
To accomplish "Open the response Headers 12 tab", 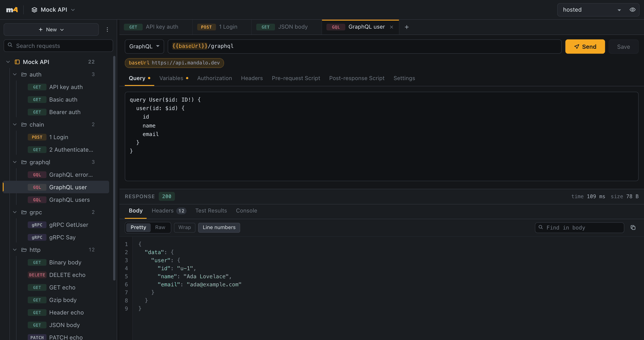I will pyautogui.click(x=169, y=211).
